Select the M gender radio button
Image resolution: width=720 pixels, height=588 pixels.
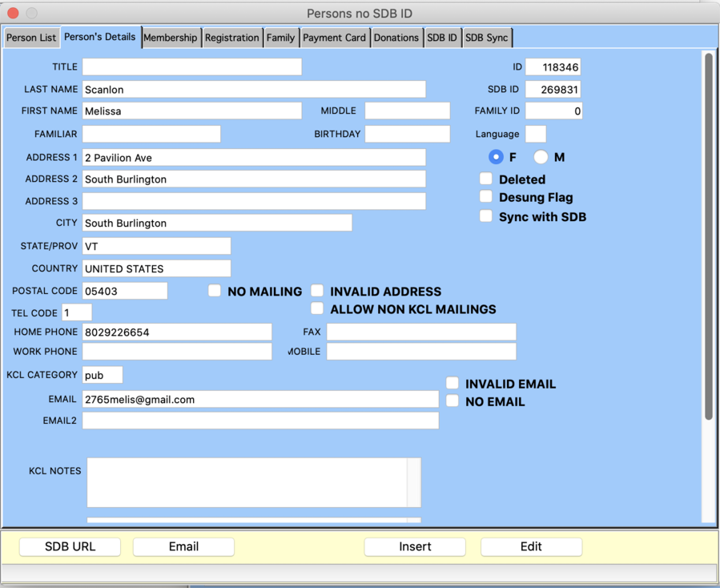coord(541,157)
